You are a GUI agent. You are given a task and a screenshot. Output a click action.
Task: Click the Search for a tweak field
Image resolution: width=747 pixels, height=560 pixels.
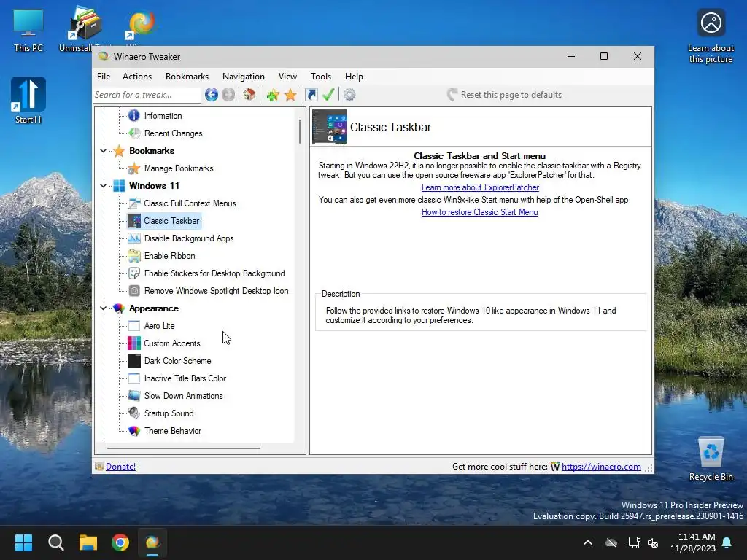click(x=147, y=95)
